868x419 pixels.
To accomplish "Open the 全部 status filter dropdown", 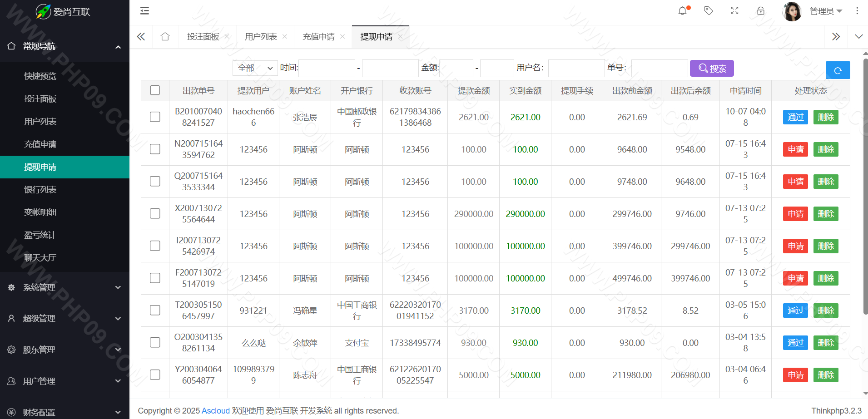I will click(x=255, y=68).
